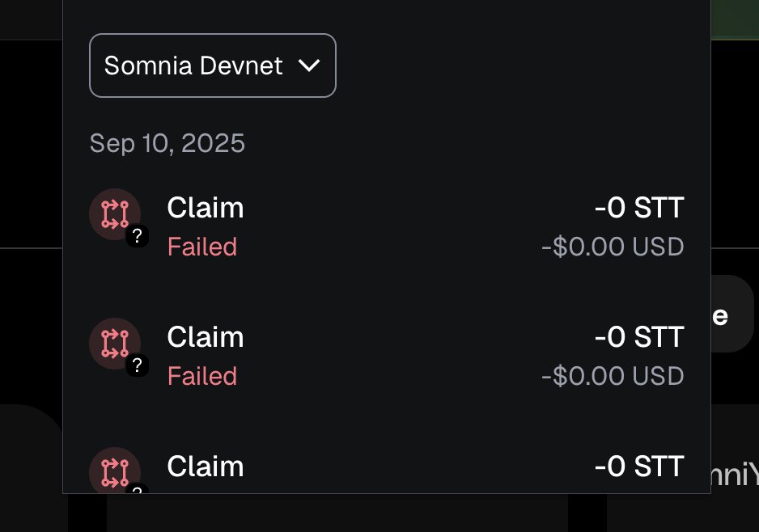
Task: Select the third transaction's -0 STT amount
Action: [x=639, y=467]
